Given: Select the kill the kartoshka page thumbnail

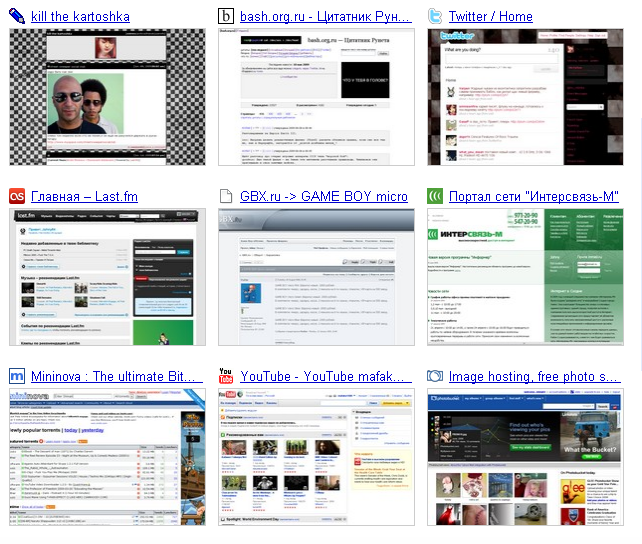Looking at the screenshot, I should (107, 97).
